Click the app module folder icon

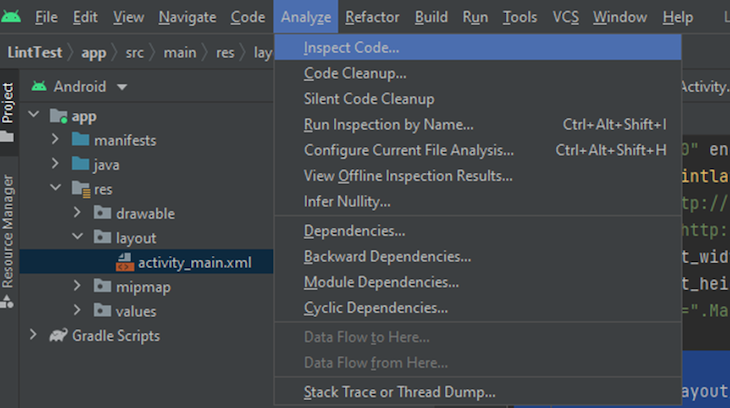[x=58, y=116]
